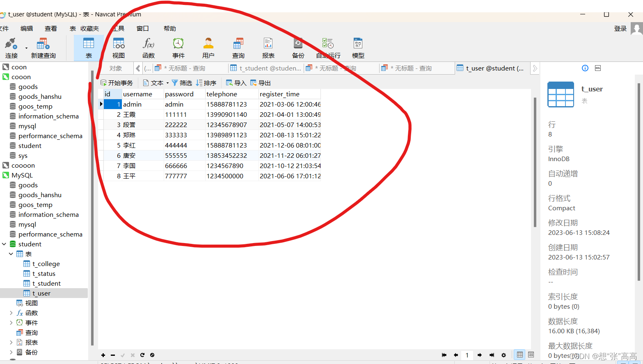The width and height of the screenshot is (643, 364).
Task: Select the 表 table toolbar button
Action: [89, 48]
